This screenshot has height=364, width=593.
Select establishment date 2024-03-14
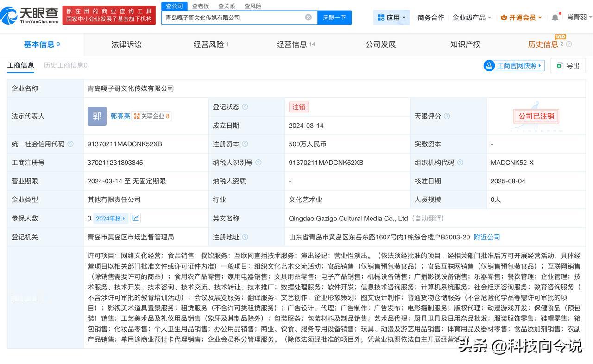pyautogui.click(x=306, y=126)
